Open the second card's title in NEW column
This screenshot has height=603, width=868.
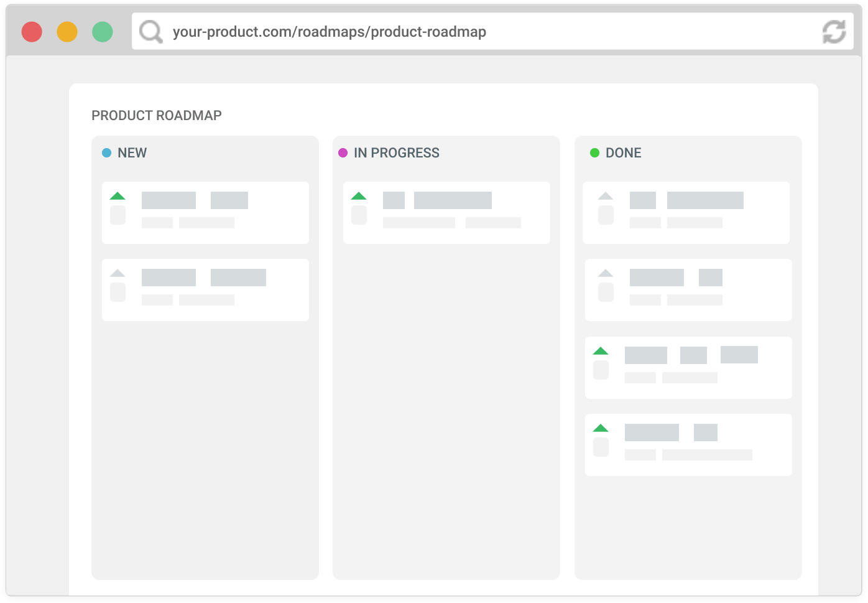tap(204, 278)
